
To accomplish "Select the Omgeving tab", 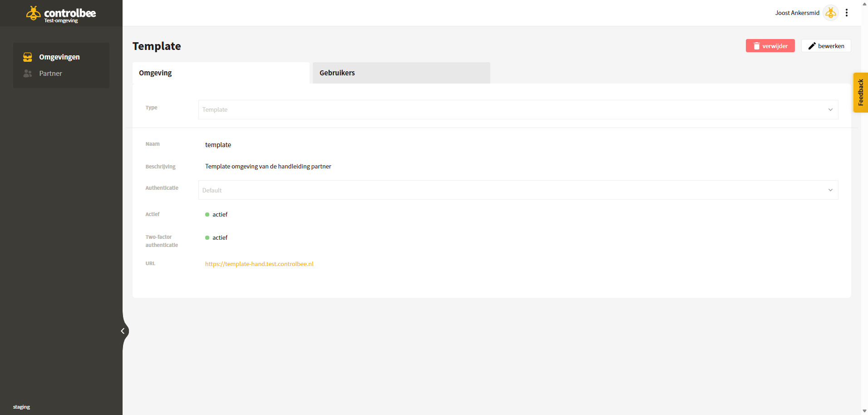I will (221, 73).
